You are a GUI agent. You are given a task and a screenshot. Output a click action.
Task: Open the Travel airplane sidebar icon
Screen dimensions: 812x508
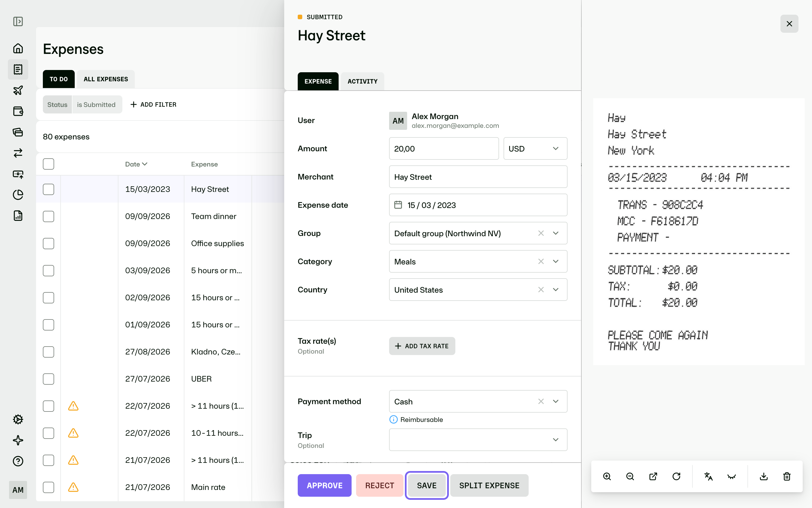18,90
